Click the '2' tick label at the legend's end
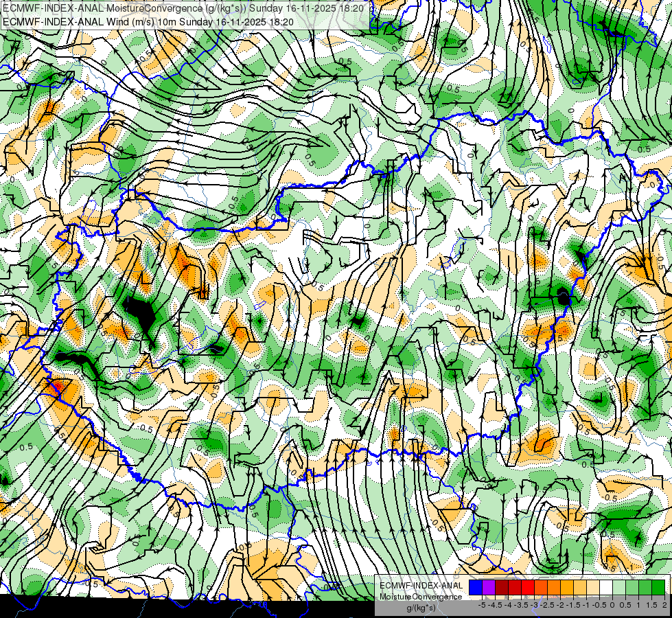This screenshot has width=672, height=618. (664, 605)
